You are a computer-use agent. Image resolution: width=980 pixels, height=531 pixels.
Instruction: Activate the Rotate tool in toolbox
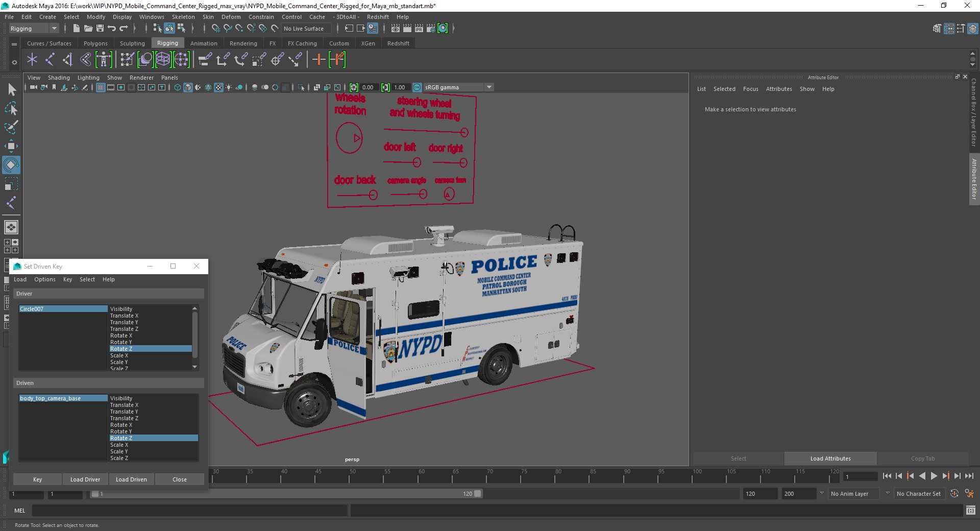pyautogui.click(x=11, y=165)
